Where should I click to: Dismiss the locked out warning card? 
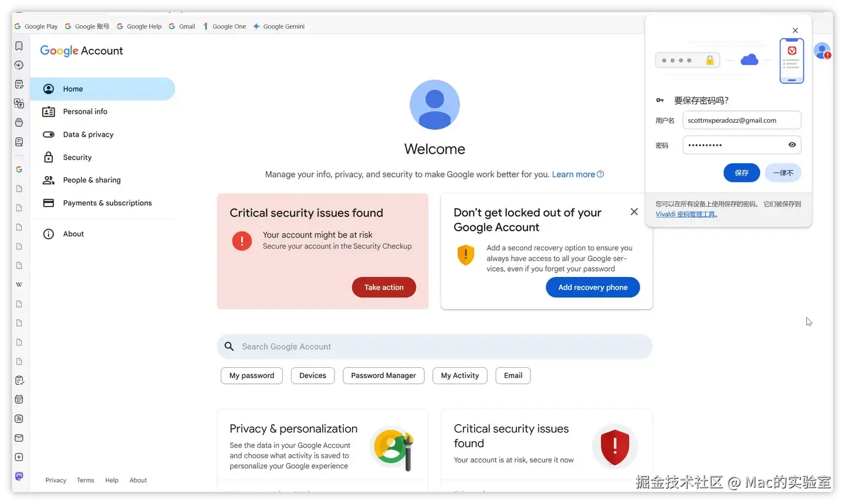click(634, 212)
